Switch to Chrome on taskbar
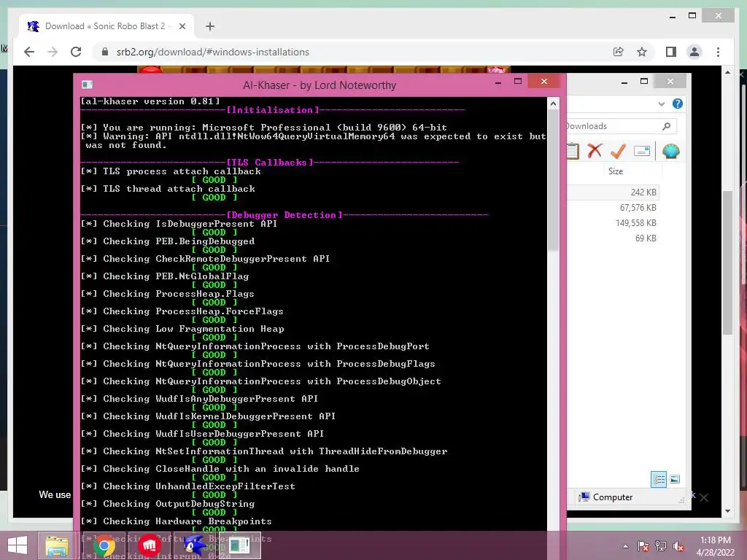Viewport: 747px width, 560px height. [104, 545]
